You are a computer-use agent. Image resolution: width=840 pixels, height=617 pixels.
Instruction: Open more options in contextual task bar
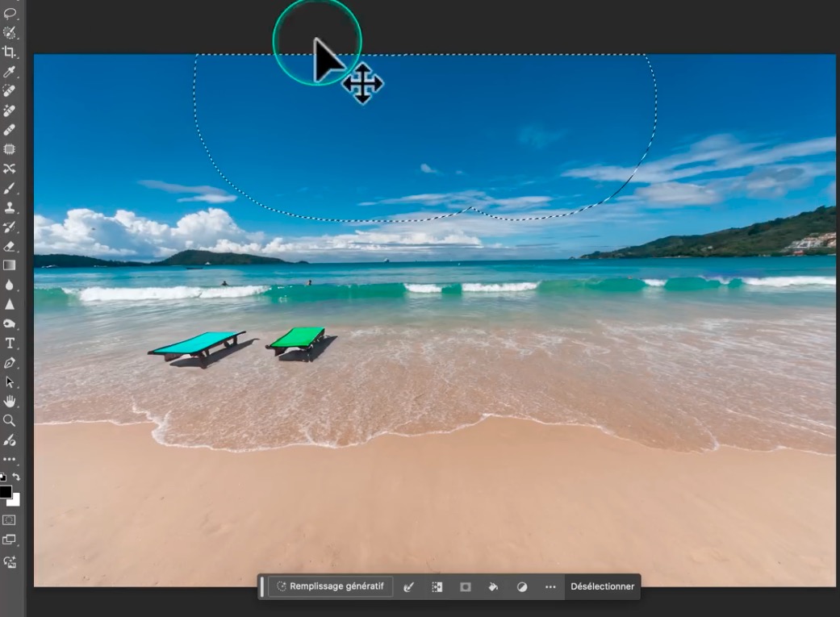tap(550, 587)
